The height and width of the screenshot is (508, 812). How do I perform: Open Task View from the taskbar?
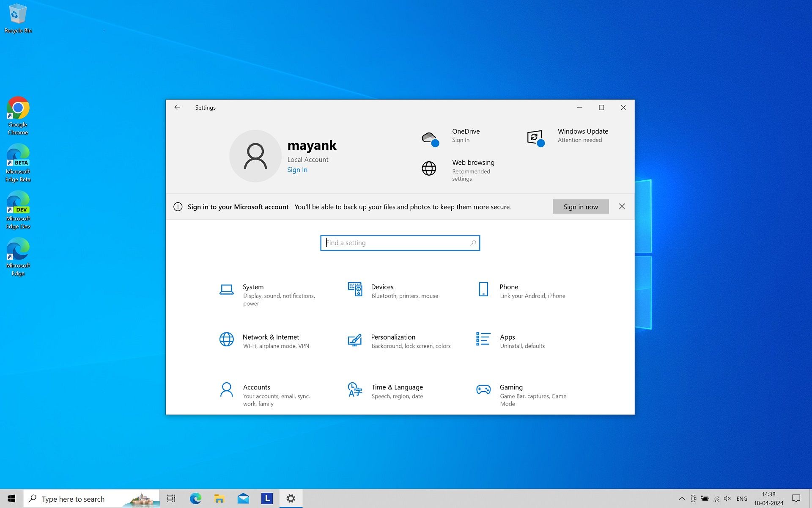171,499
